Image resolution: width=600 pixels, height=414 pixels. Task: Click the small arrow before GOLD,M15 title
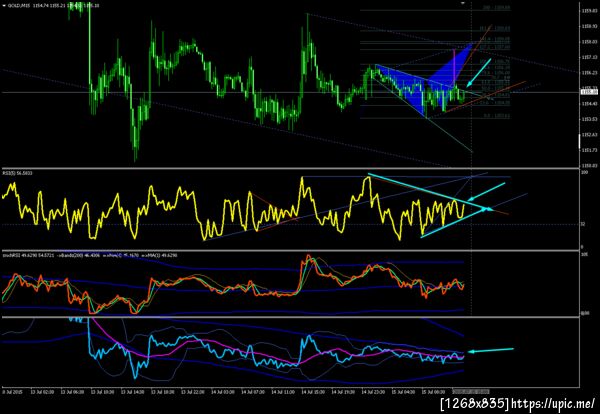click(3, 6)
